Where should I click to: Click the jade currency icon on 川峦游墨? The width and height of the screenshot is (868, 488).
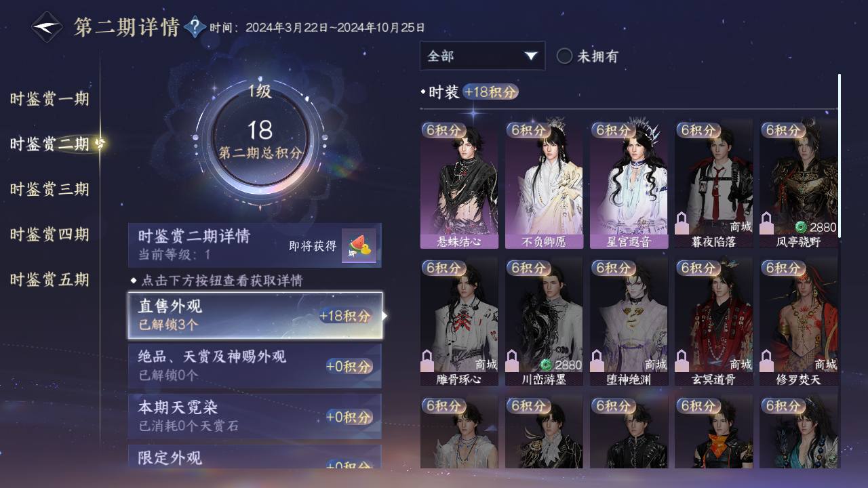(547, 365)
